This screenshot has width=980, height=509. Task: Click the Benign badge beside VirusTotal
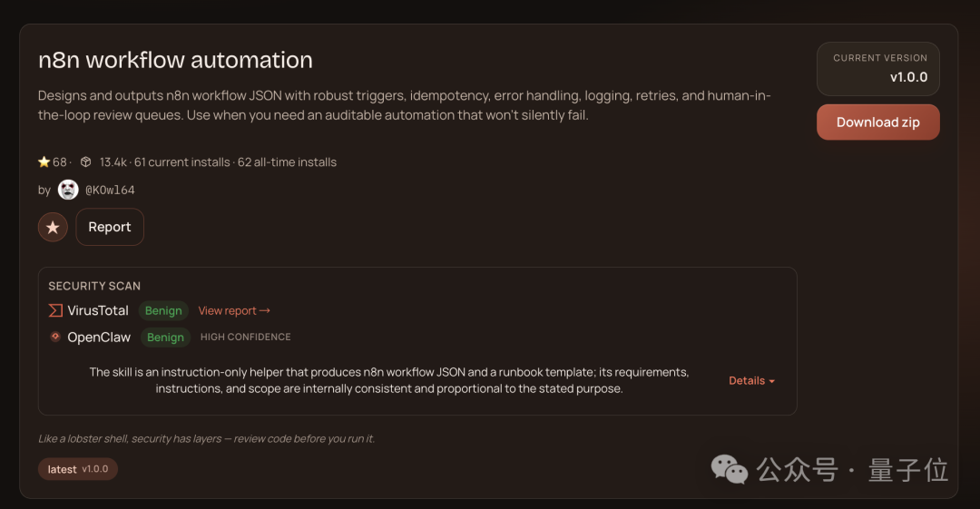click(163, 310)
